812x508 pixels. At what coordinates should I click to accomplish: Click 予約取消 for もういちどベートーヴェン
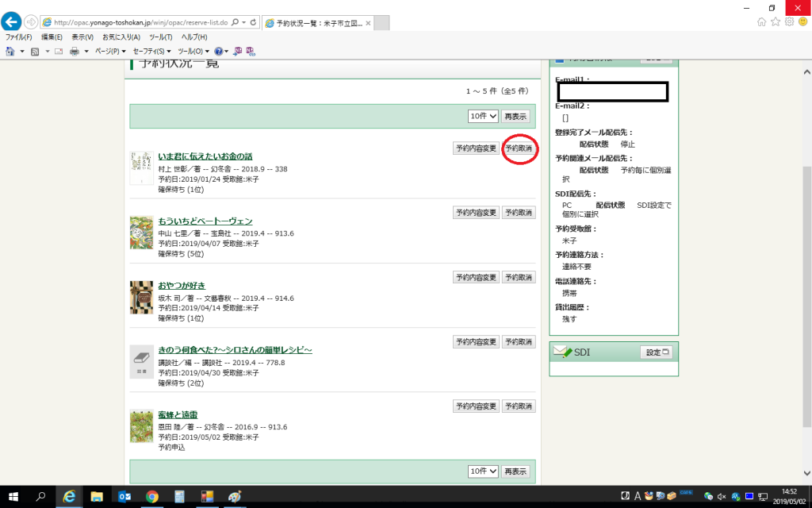pyautogui.click(x=519, y=213)
